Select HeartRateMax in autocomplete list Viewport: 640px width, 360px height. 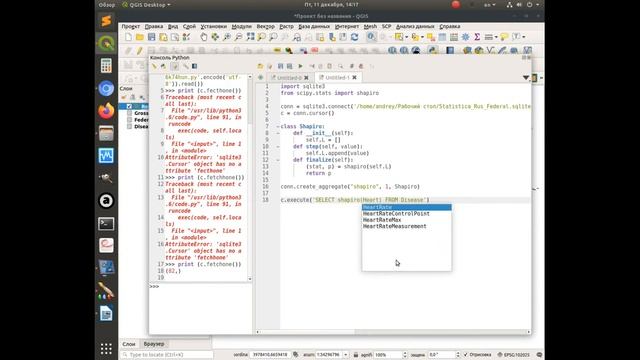coord(407,220)
